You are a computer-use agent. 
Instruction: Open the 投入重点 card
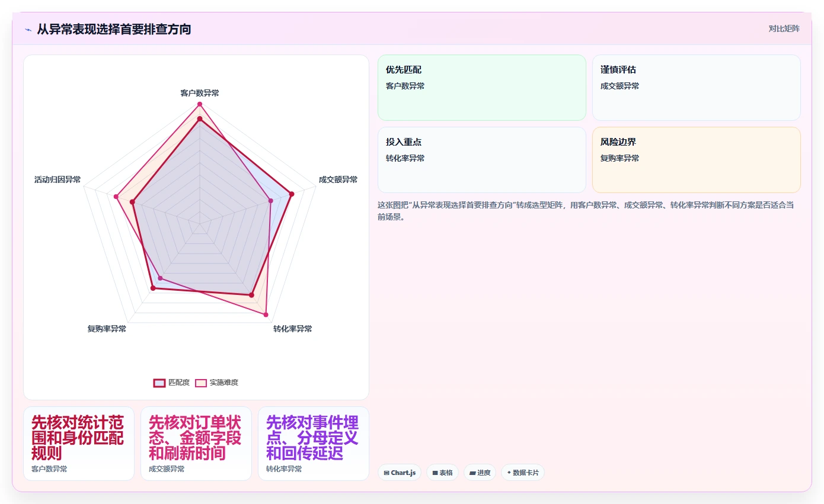[481, 160]
